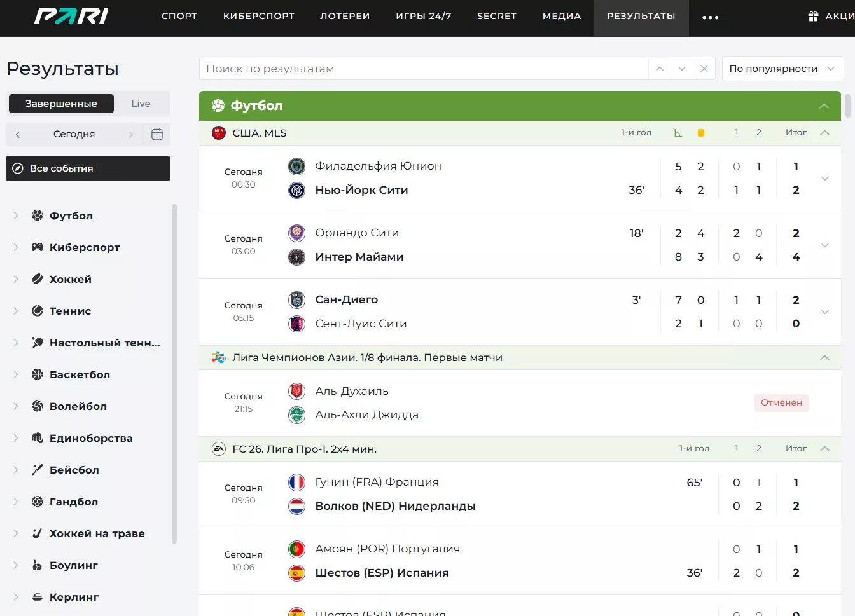Switch to Live results toggle
This screenshot has height=616, width=855.
(x=141, y=104)
